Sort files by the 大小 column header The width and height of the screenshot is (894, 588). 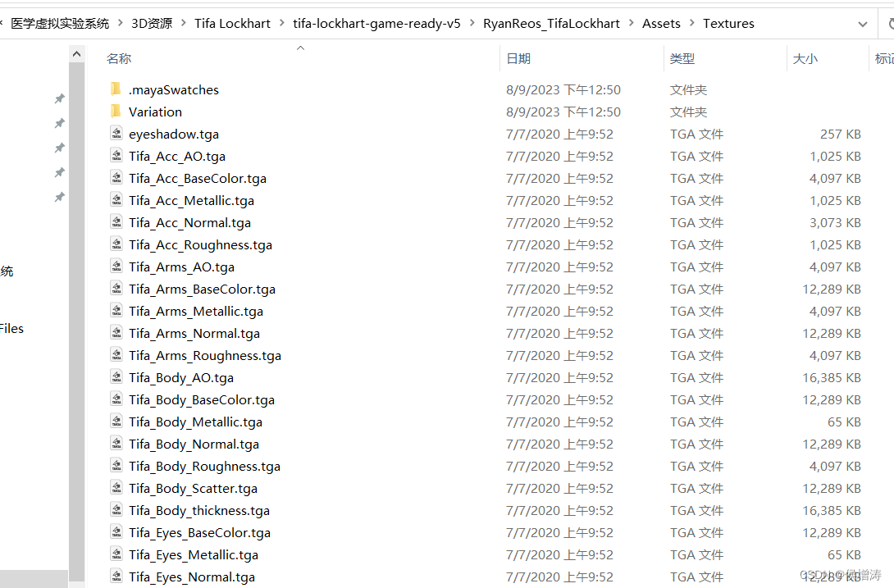tap(805, 58)
